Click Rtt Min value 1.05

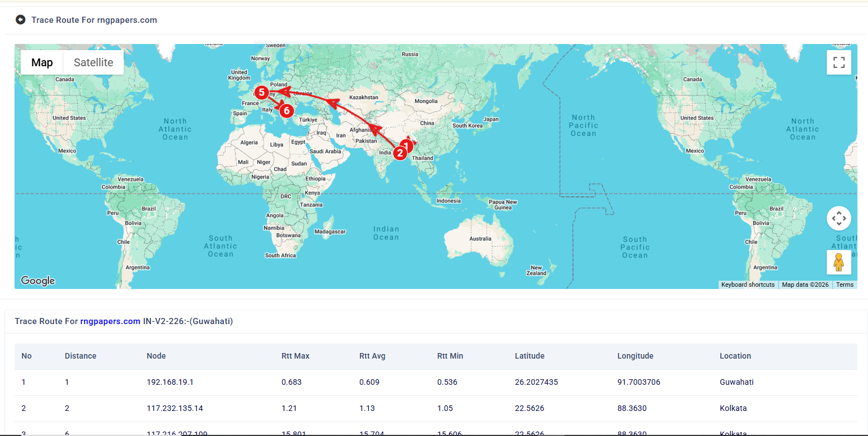coord(445,408)
